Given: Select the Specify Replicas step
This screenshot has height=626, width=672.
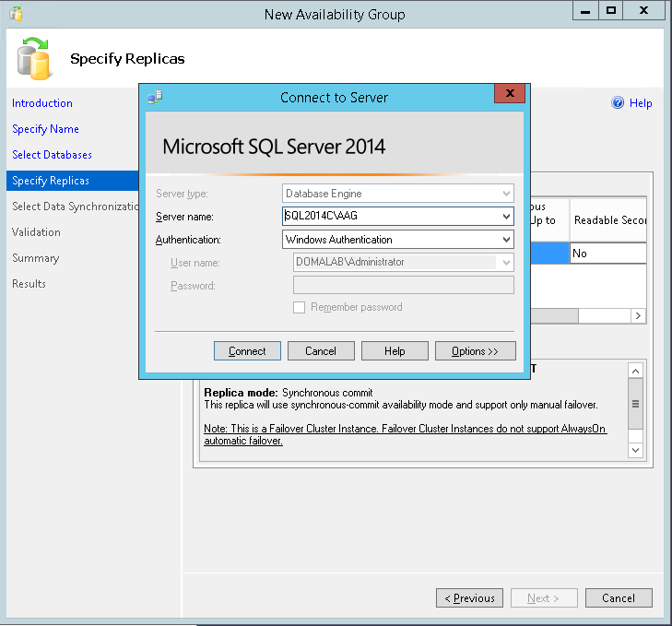Looking at the screenshot, I should (73, 181).
